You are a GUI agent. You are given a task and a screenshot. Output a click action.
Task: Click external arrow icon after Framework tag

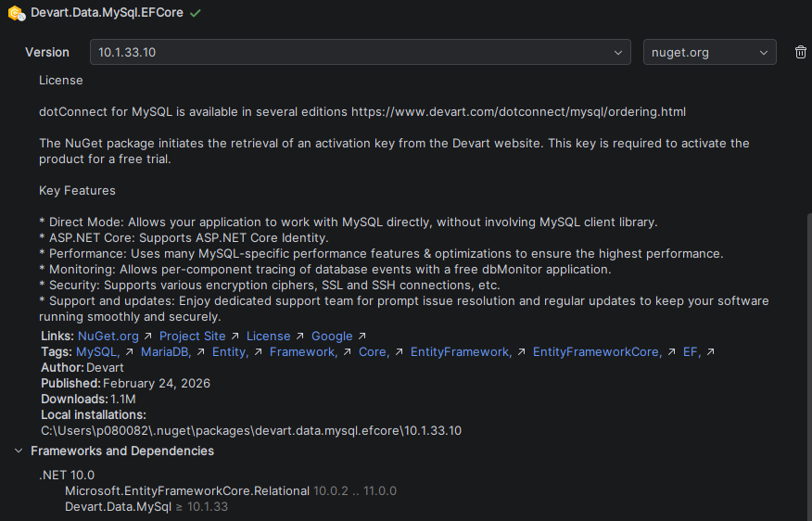tap(347, 352)
